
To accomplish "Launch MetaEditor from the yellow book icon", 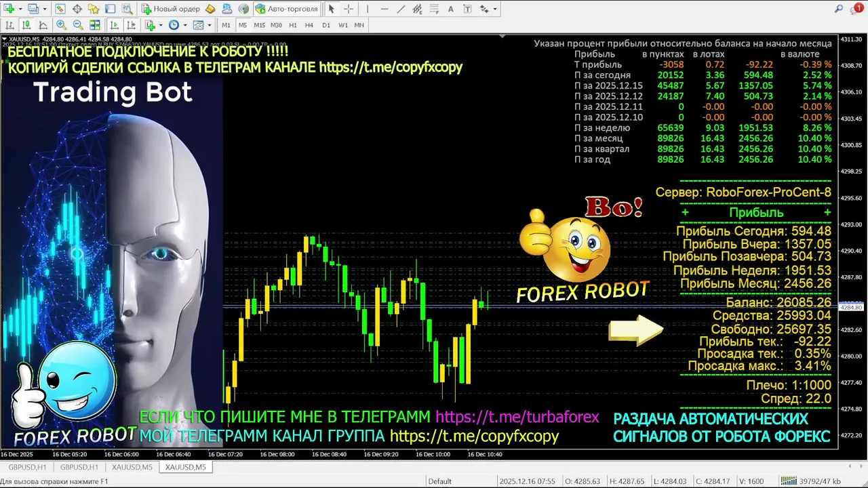I will 210,9.
